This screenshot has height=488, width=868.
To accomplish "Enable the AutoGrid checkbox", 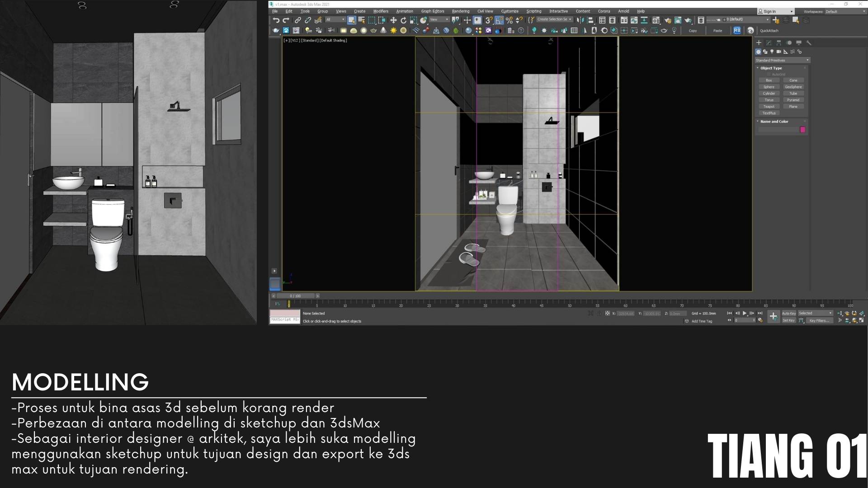I will (769, 74).
